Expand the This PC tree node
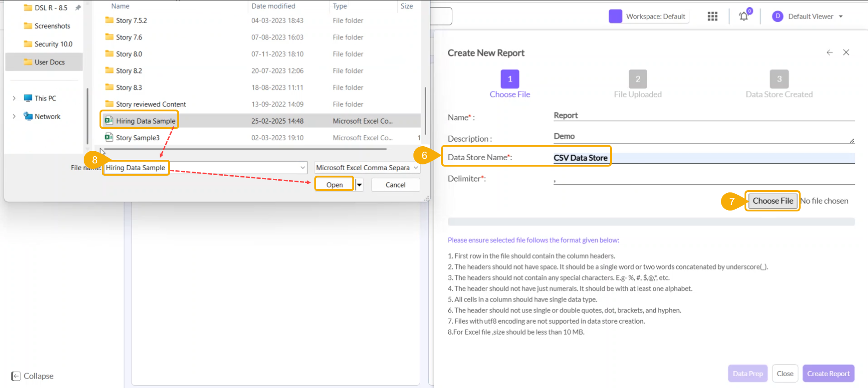868x388 pixels. tap(14, 98)
